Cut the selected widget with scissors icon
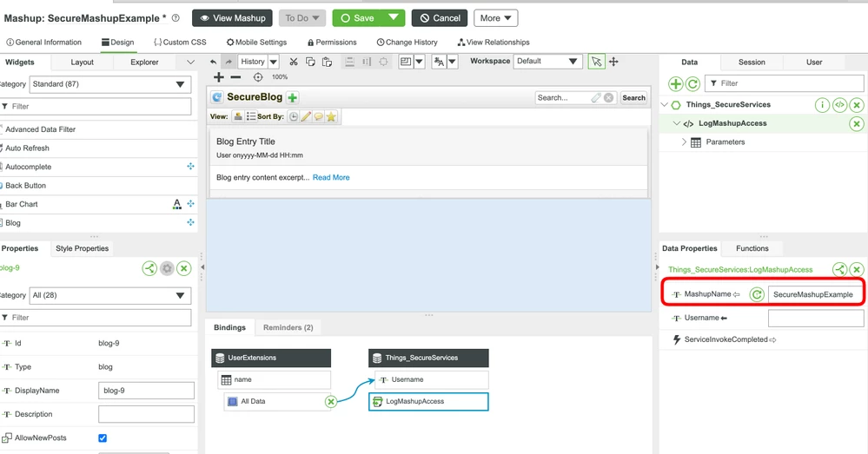868x454 pixels. tap(294, 62)
